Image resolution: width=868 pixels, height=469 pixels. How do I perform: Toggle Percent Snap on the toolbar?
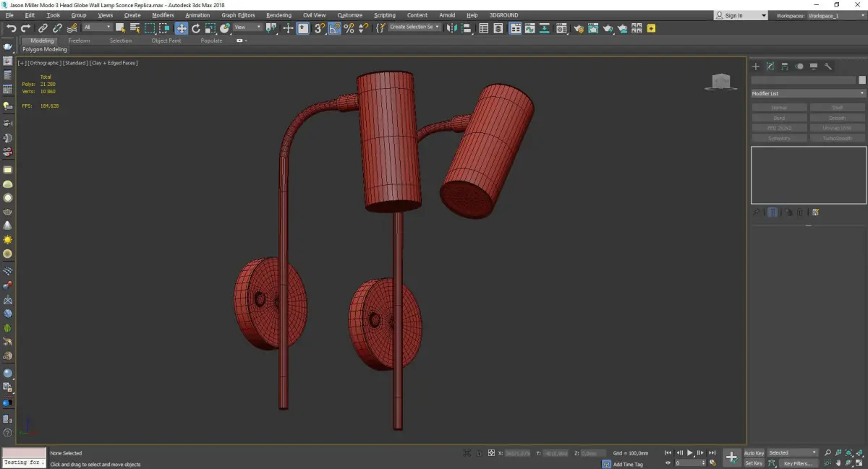(349, 28)
